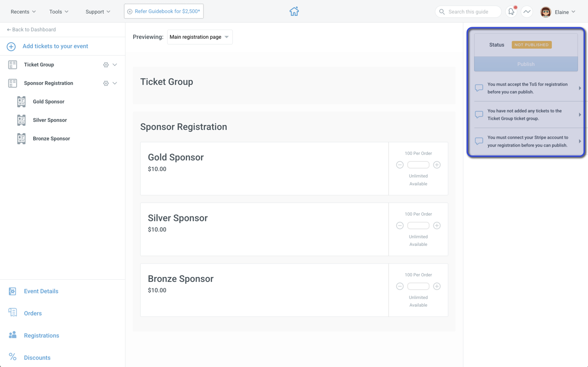This screenshot has height=367, width=588.
Task: Open Ticket Group settings gear
Action: click(x=106, y=65)
